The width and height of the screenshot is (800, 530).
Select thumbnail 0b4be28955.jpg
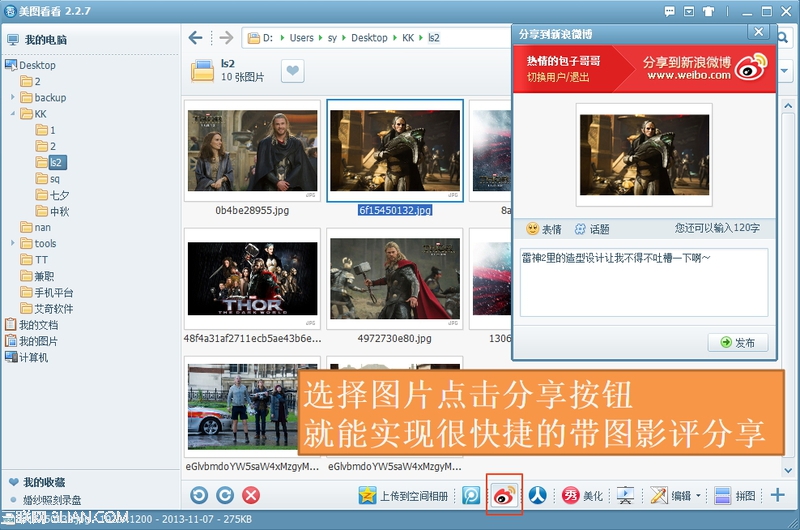coord(252,150)
